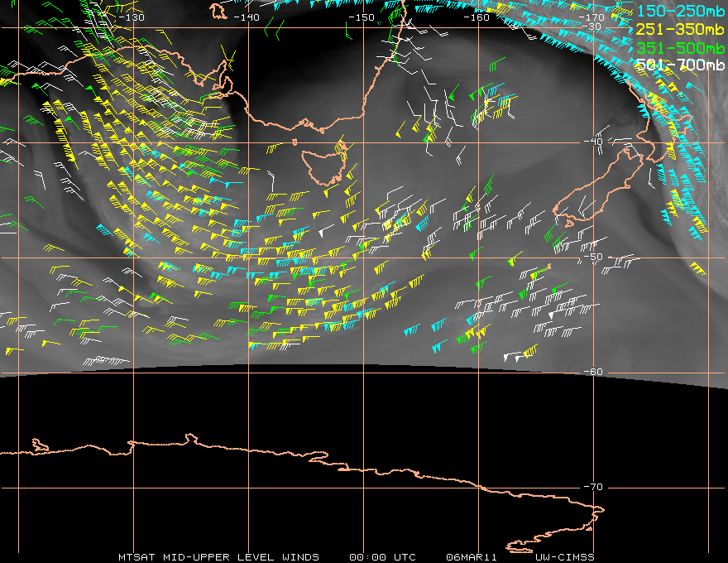This screenshot has width=728, height=563.
Task: Click the -140 longitude label
Action: pos(246,17)
